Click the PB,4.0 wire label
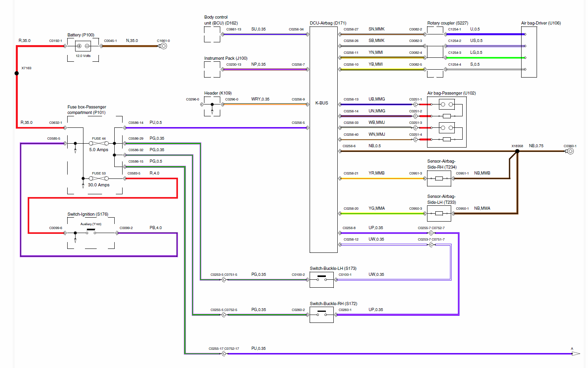 156,228
